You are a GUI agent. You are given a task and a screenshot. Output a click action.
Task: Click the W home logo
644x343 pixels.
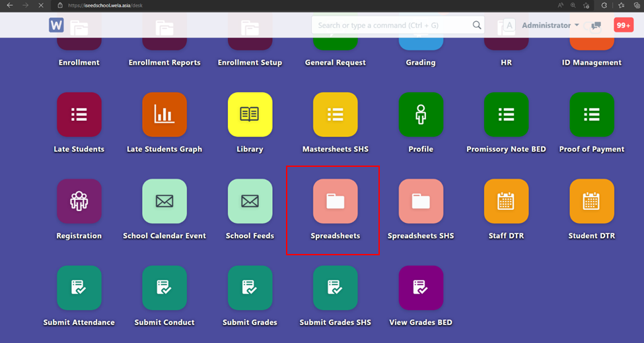[56, 25]
